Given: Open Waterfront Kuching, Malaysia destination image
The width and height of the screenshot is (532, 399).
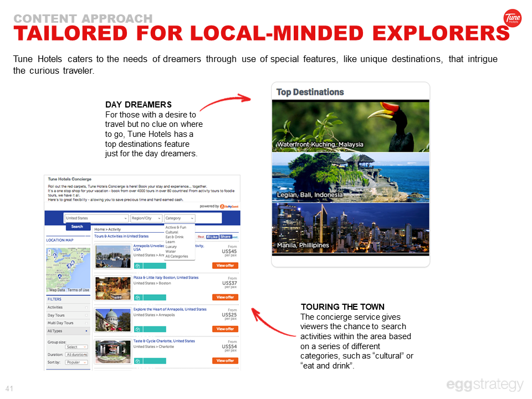Looking at the screenshot, I should (350, 126).
